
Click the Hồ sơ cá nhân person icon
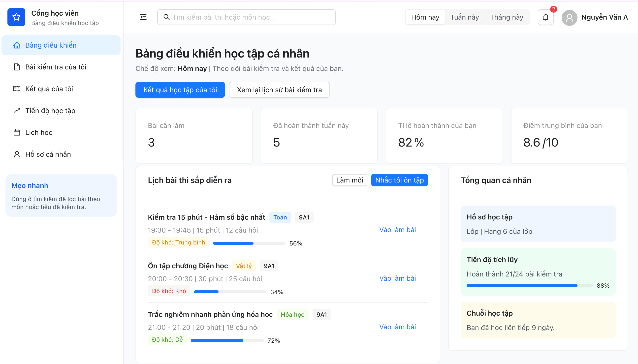[17, 154]
